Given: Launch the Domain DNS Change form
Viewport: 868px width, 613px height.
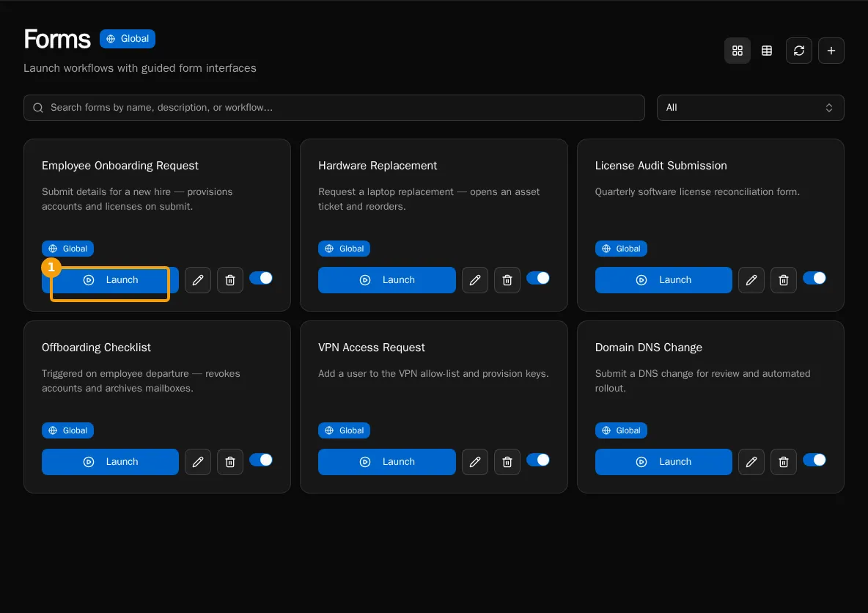Looking at the screenshot, I should coord(663,462).
